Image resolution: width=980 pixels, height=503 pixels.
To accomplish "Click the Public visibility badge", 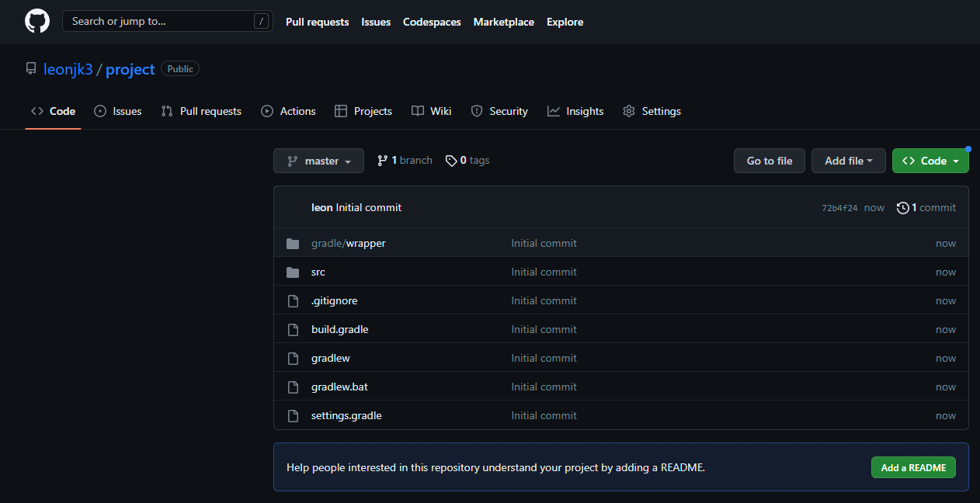I will tap(180, 69).
